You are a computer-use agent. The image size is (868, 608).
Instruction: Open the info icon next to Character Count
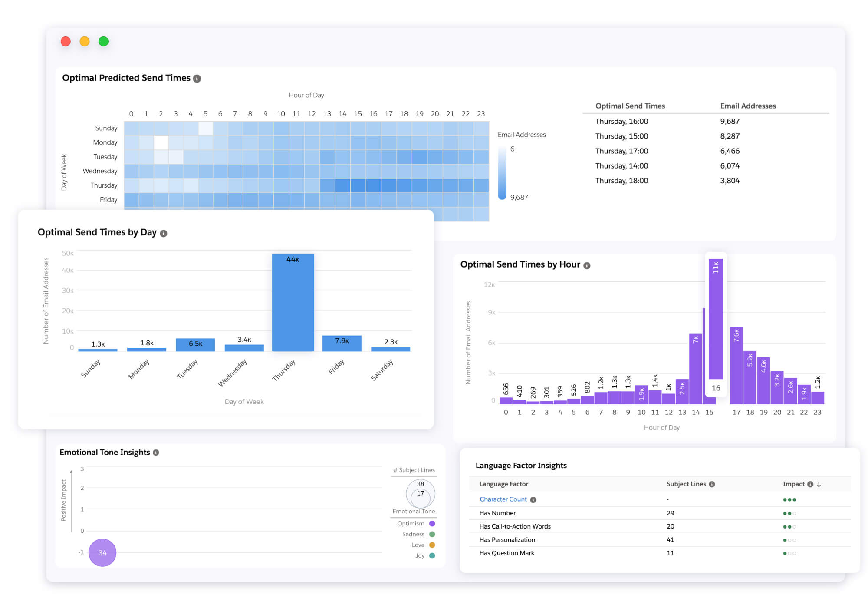click(534, 499)
